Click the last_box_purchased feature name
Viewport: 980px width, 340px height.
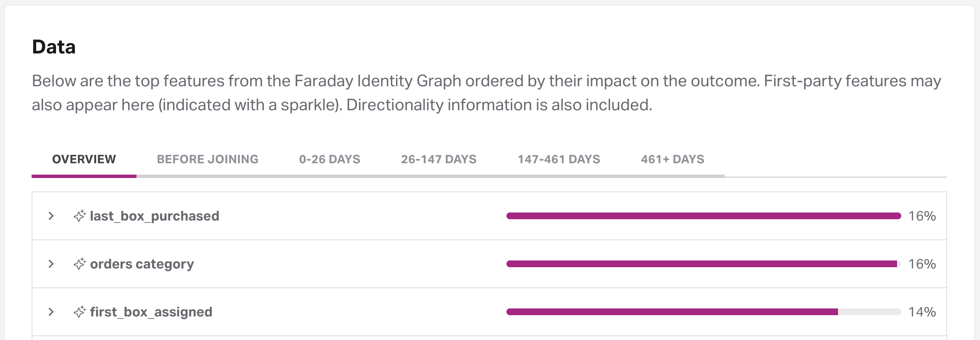[x=155, y=216]
